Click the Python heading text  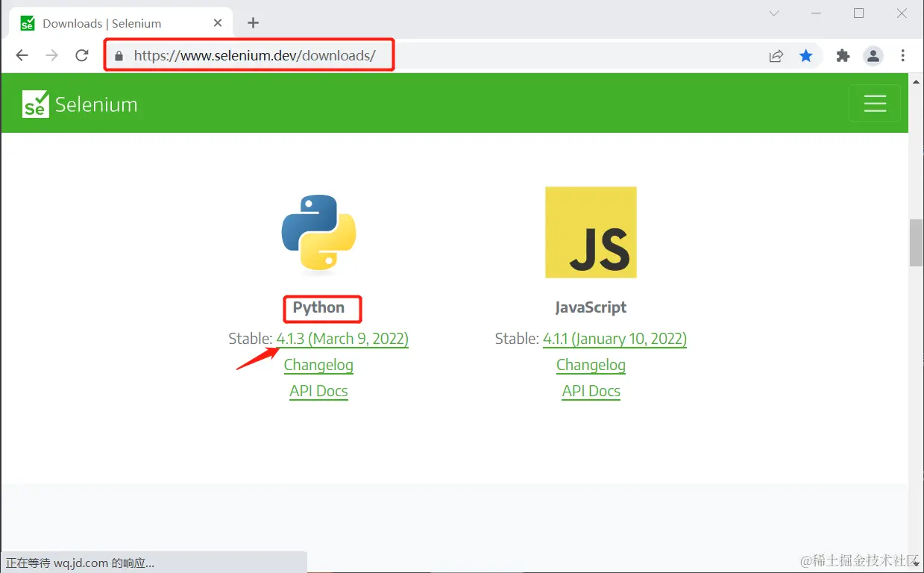pyautogui.click(x=318, y=307)
